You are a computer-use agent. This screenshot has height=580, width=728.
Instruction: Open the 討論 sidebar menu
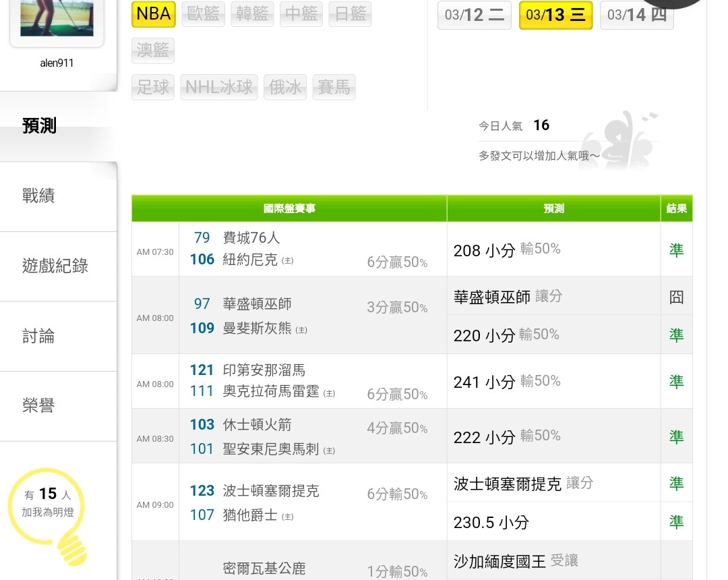(58, 337)
